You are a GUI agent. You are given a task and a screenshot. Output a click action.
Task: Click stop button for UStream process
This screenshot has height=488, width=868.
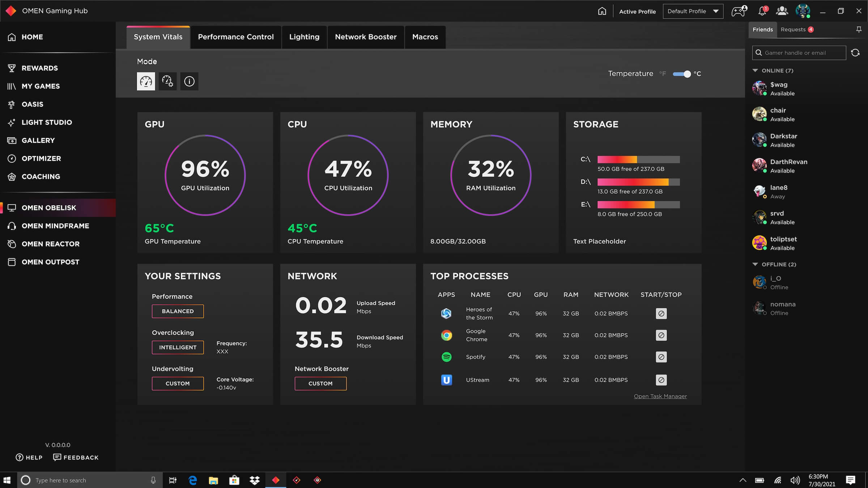coord(661,380)
